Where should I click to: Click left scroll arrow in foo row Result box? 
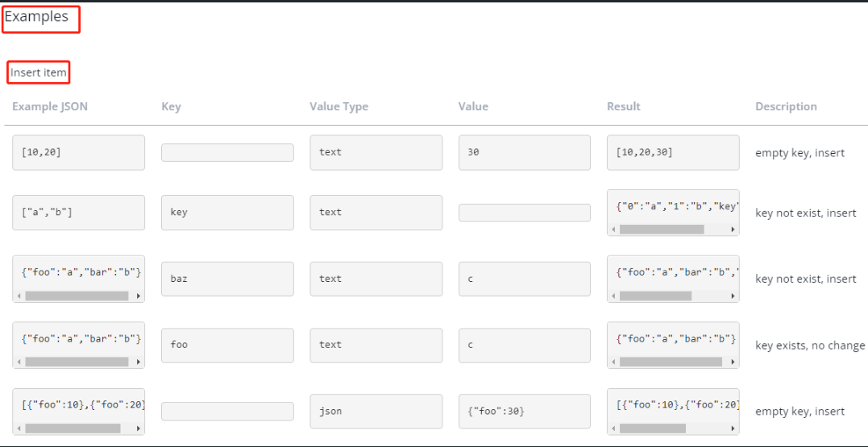pyautogui.click(x=614, y=362)
